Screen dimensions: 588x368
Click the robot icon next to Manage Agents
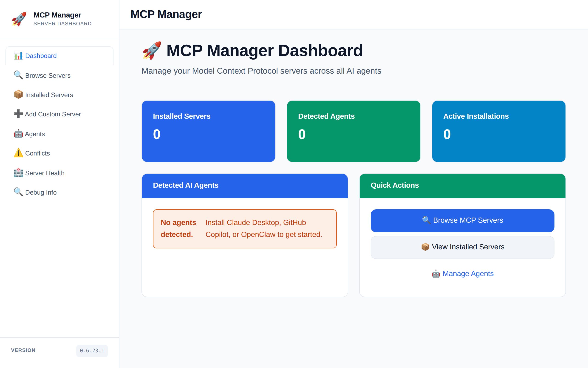pos(436,273)
